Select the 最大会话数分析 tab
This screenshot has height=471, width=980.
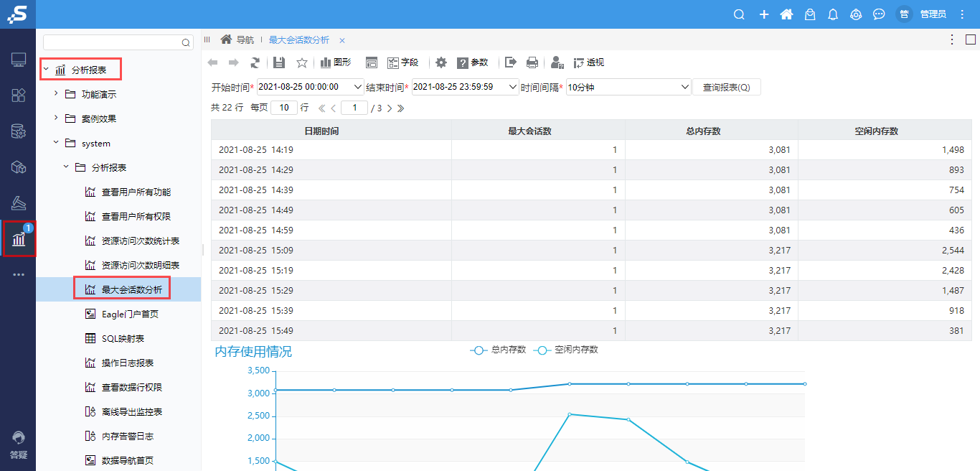(x=299, y=40)
